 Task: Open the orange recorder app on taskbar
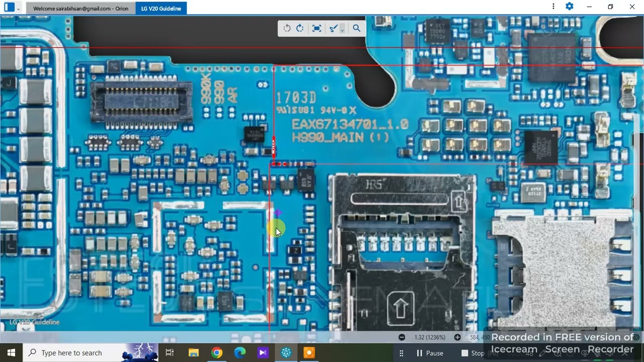(309, 353)
